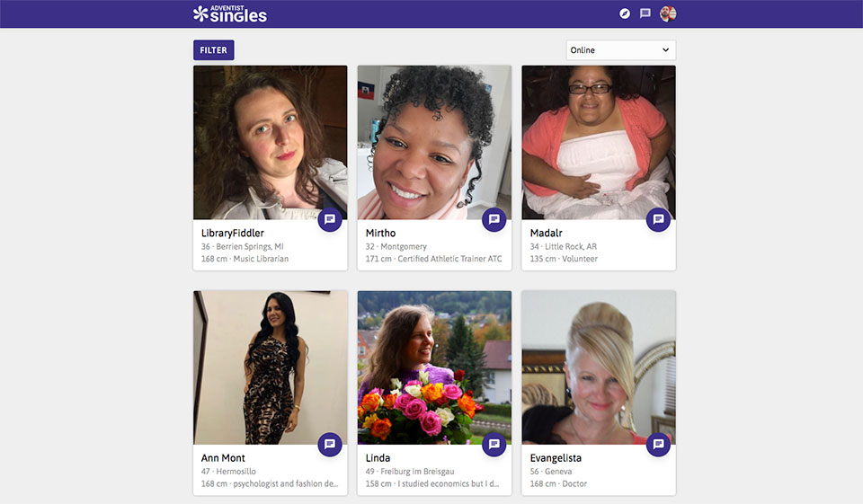Expand the Online sort dropdown

pyautogui.click(x=620, y=50)
